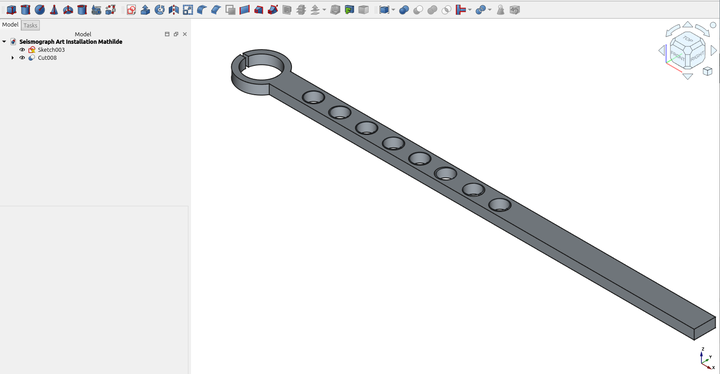Apply the Chamfer tool
This screenshot has width=720, height=374.
point(216,10)
